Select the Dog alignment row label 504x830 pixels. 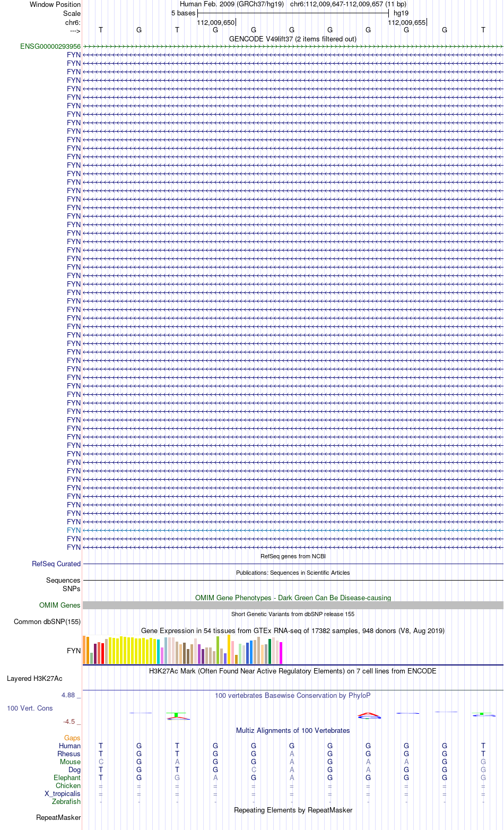pos(75,770)
